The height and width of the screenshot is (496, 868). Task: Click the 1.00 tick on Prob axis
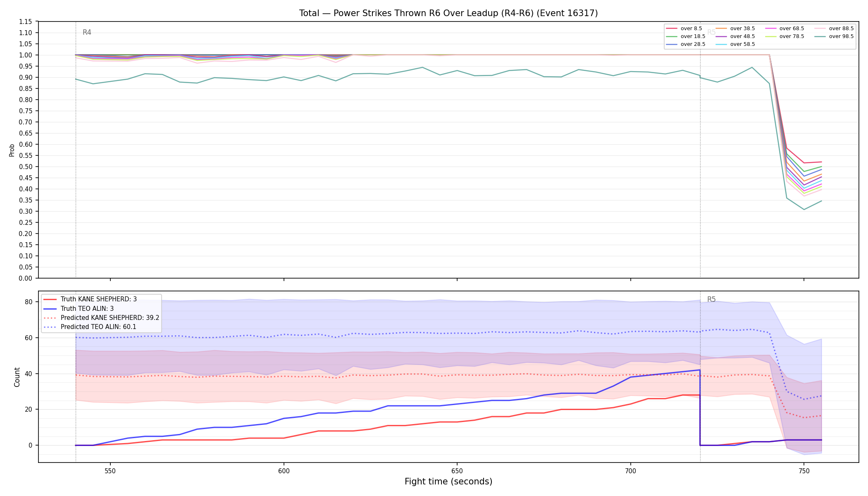pos(26,55)
